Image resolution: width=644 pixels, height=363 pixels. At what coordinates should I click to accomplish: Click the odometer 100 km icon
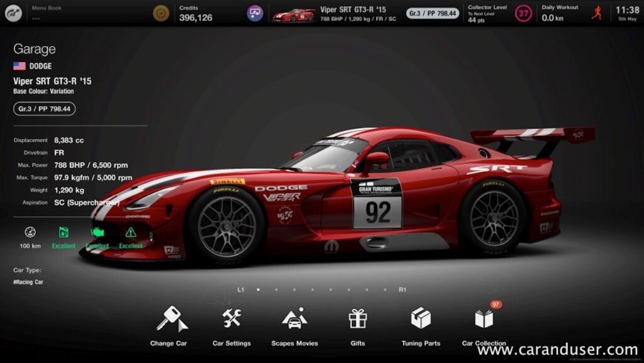tap(30, 232)
